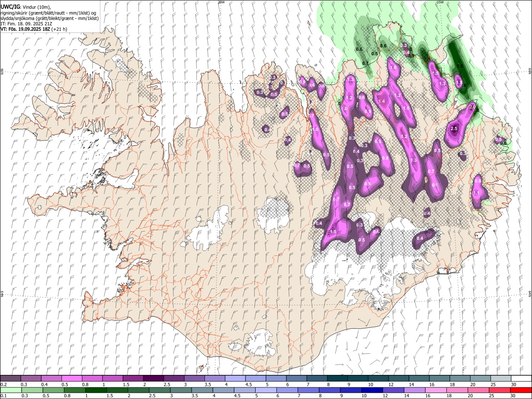532x399 pixels.
Task: Click the '20W' longitude label
Action: 221,2
